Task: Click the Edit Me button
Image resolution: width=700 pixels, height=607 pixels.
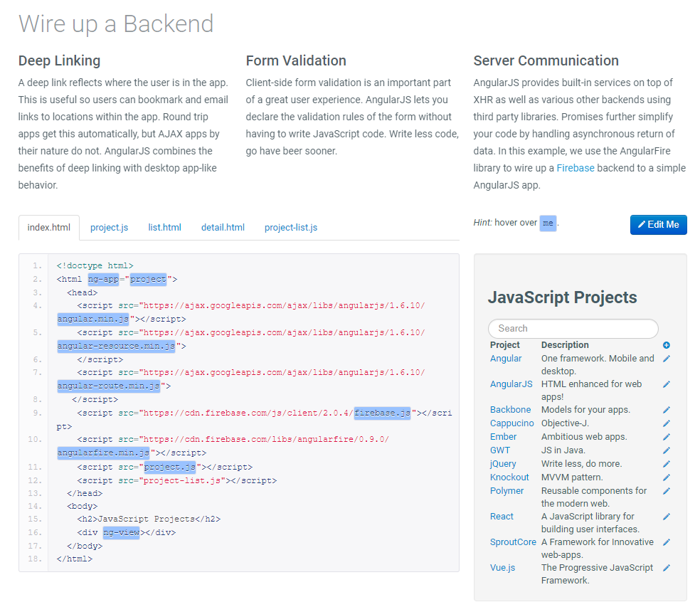Action: pyautogui.click(x=659, y=225)
